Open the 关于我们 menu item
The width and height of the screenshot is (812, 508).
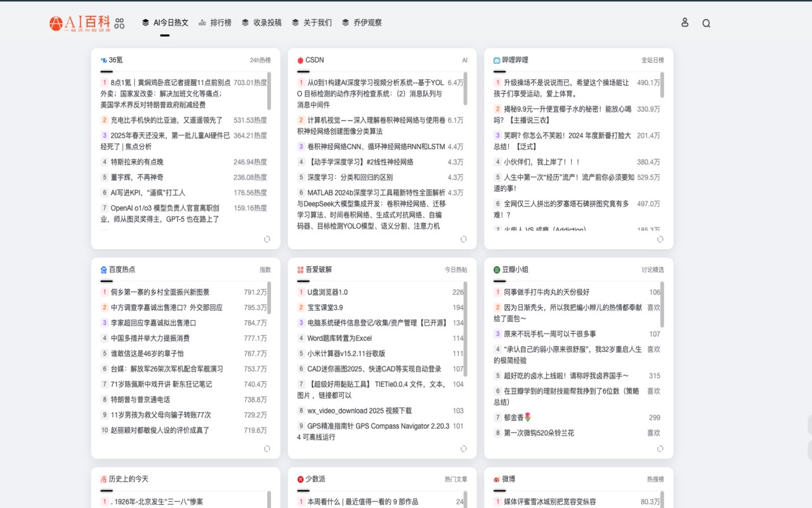coord(311,23)
